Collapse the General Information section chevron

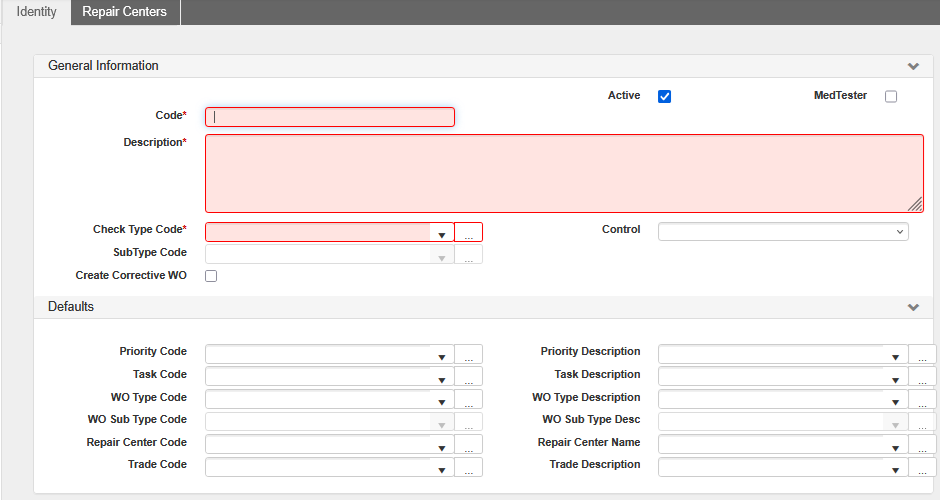click(912, 66)
